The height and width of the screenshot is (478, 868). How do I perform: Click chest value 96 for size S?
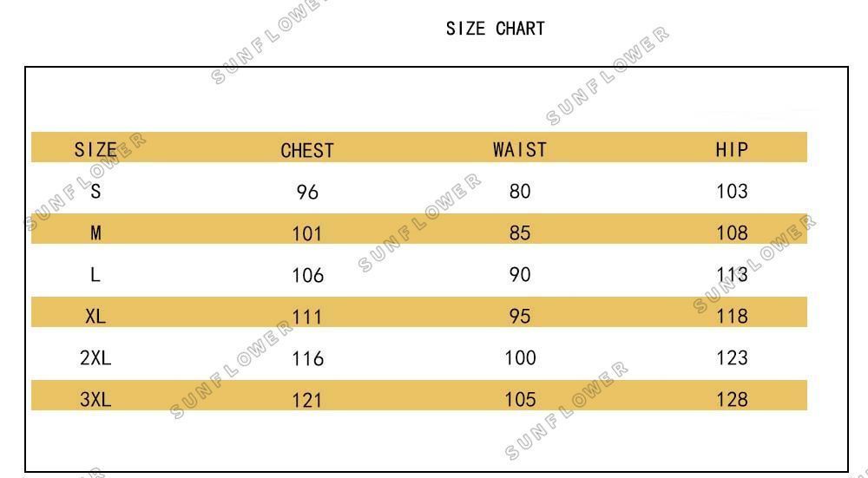tap(307, 192)
